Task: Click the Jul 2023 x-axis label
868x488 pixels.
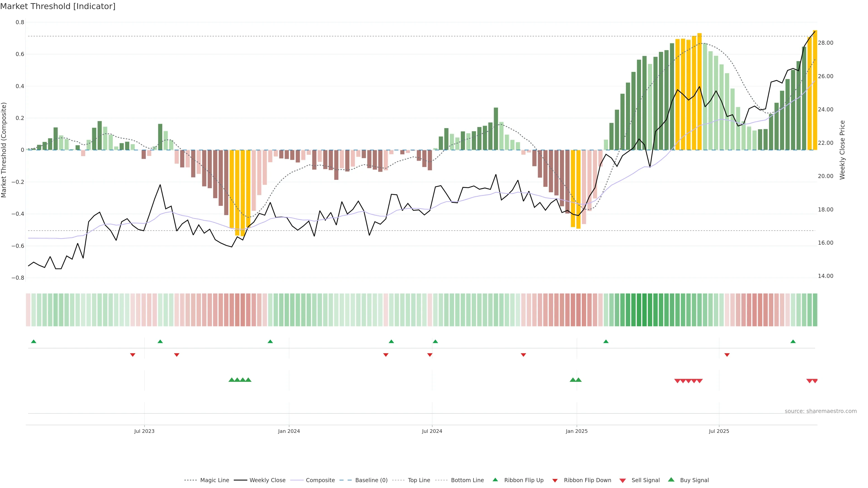Action: (144, 431)
